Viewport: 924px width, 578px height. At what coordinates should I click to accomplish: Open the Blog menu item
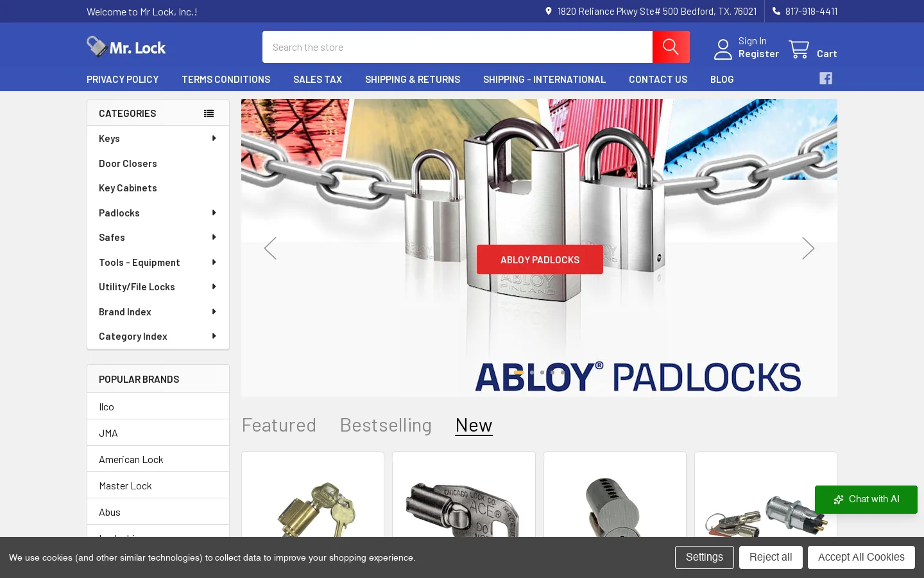point(722,80)
